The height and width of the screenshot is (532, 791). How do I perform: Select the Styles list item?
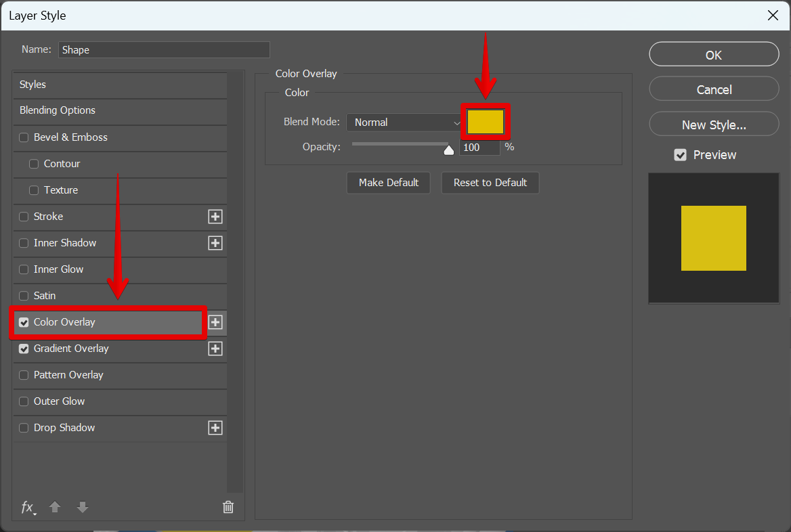(x=120, y=85)
